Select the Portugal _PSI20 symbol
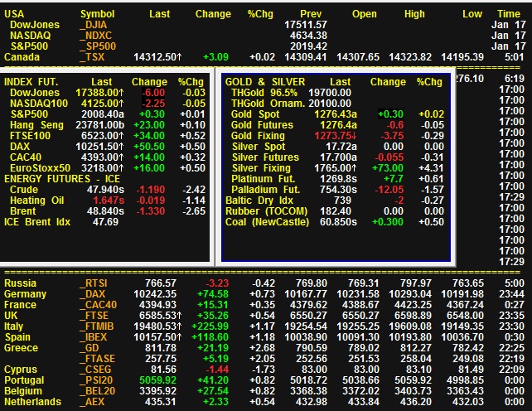The width and height of the screenshot is (532, 411). coord(96,380)
